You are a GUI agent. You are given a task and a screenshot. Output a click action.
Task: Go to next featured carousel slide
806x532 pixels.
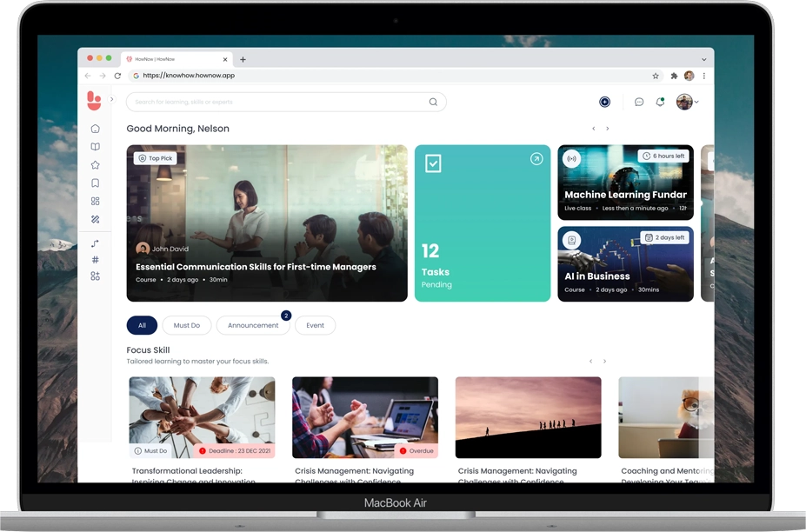(x=608, y=129)
